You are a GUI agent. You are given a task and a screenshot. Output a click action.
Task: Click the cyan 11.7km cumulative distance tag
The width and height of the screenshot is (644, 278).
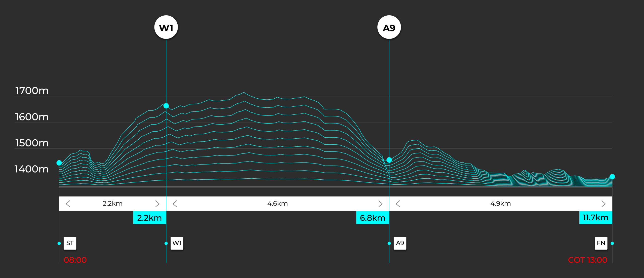click(595, 218)
